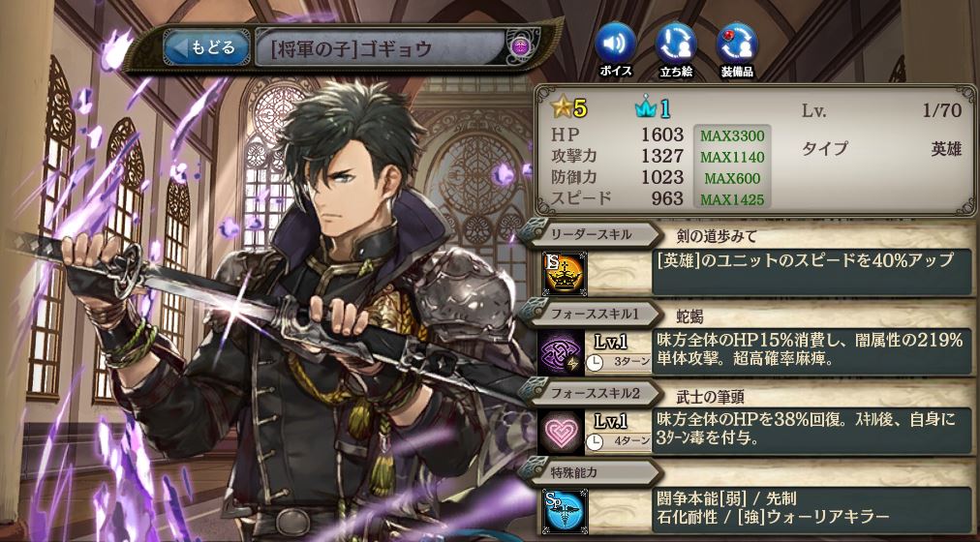Click the MAX3300 HP value box
Viewport: 980px width, 542px height.
[732, 135]
